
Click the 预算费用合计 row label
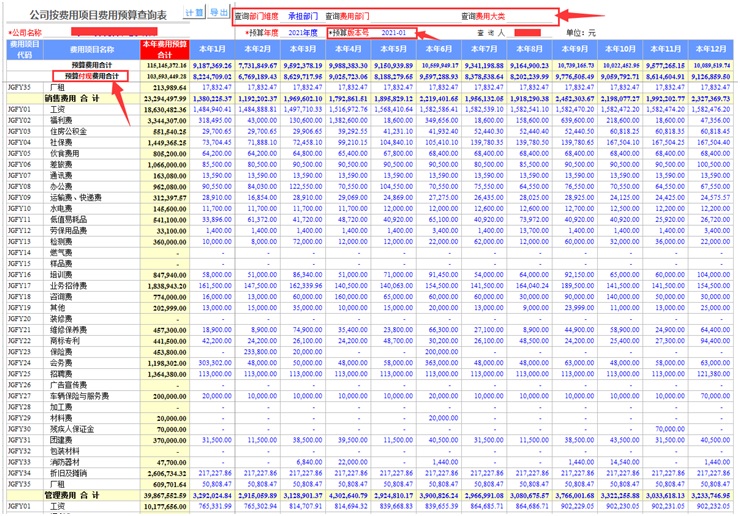92,65
